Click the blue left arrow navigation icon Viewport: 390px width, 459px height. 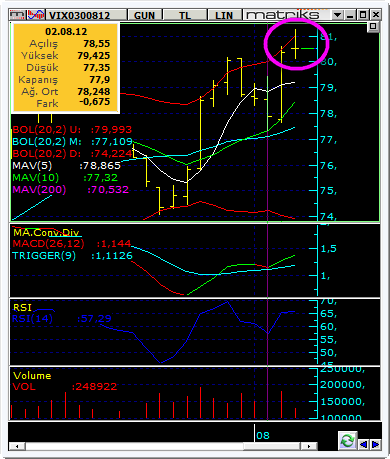[x=363, y=445]
